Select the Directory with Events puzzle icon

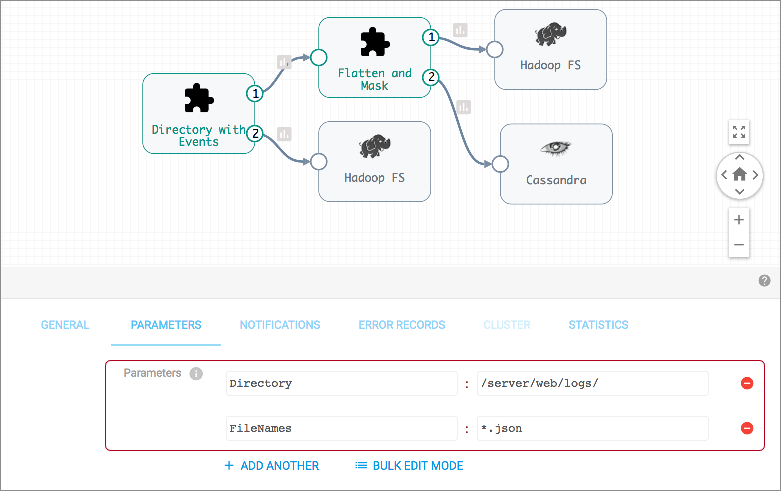198,97
